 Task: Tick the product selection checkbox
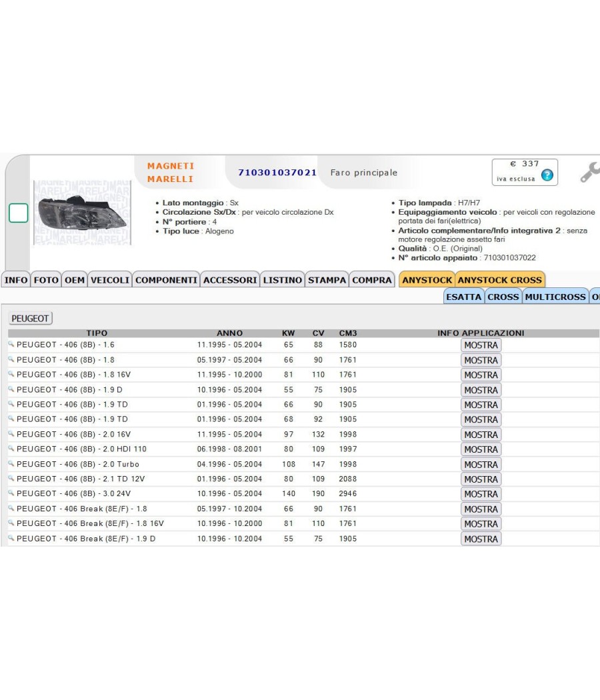click(18, 213)
